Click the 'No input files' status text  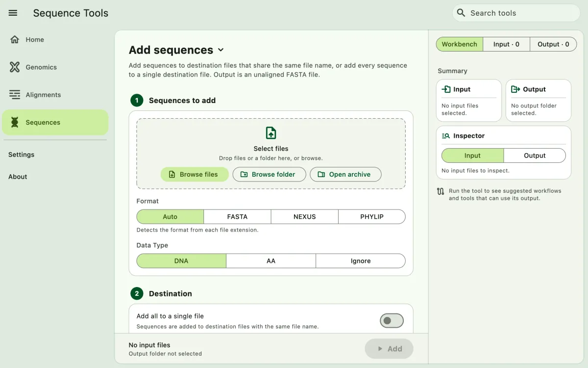coord(149,345)
